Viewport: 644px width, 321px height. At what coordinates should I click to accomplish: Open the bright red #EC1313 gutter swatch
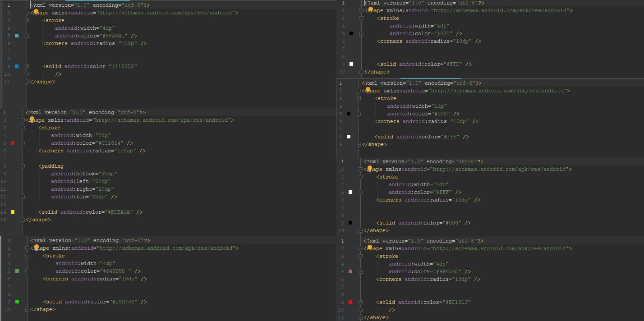(350, 302)
